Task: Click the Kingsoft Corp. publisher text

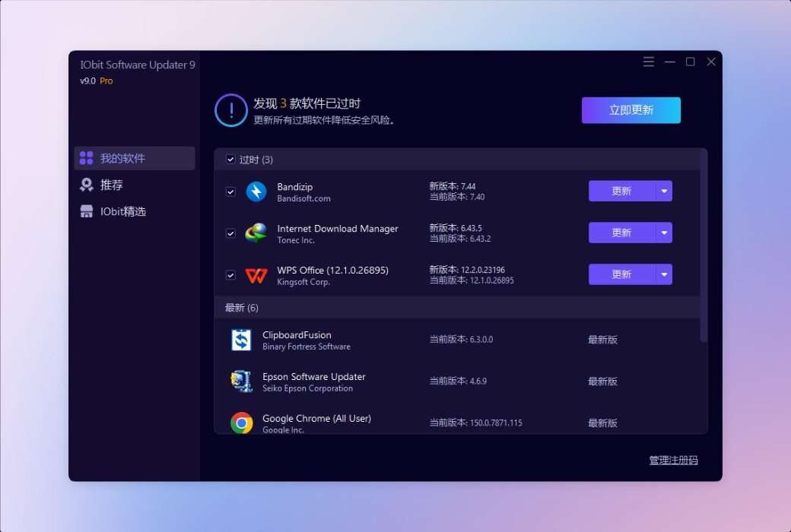Action: tap(303, 283)
